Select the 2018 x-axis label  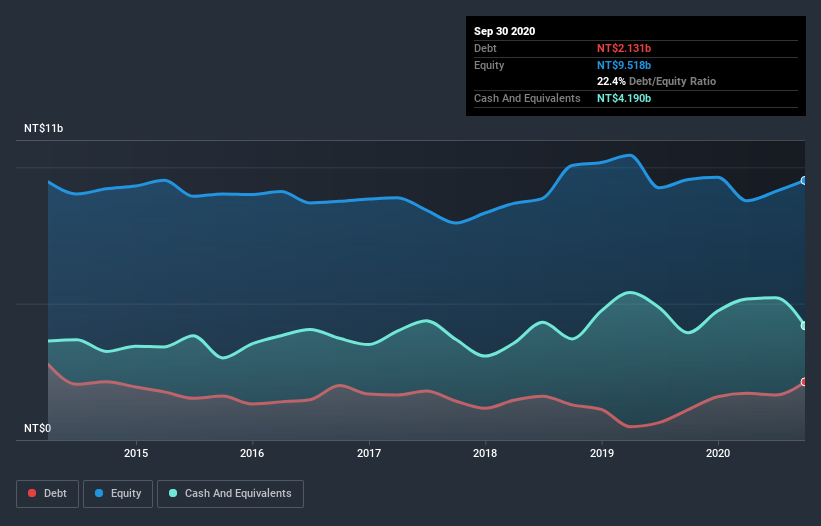coord(485,453)
